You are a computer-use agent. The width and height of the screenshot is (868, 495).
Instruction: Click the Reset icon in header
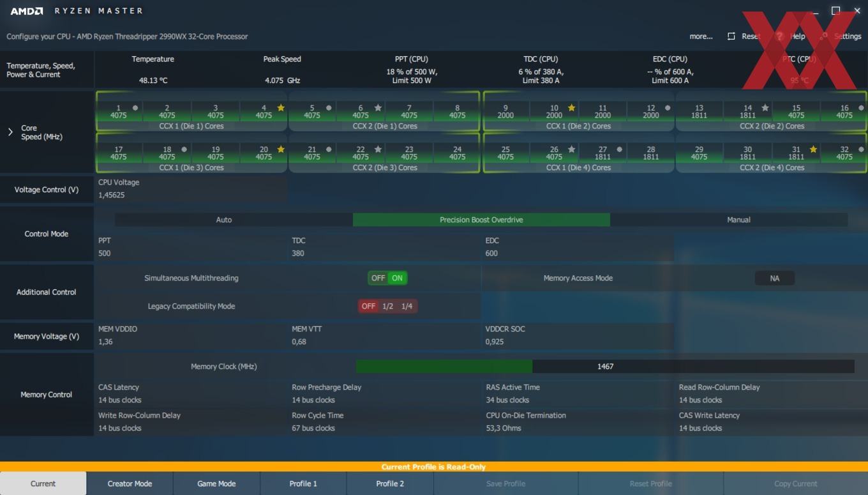(x=731, y=36)
